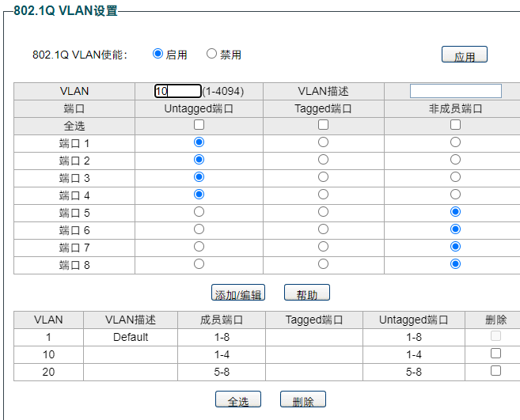Check the 全选 非成员端口 checkbox

[455, 125]
